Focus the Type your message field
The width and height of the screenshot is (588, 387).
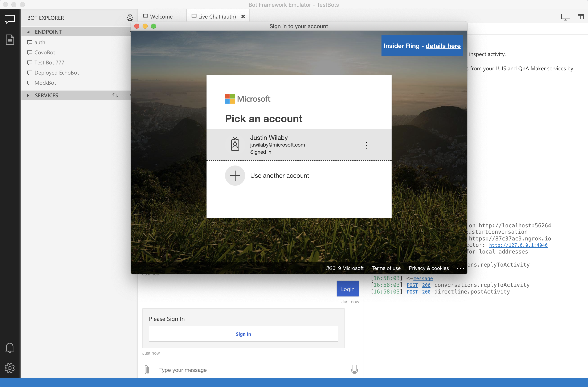pos(252,370)
